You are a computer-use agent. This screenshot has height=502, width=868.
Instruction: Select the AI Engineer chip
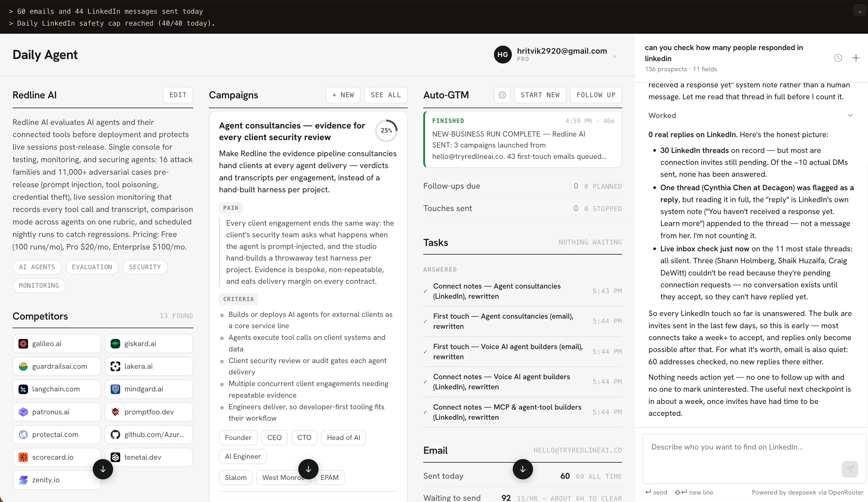pos(243,457)
